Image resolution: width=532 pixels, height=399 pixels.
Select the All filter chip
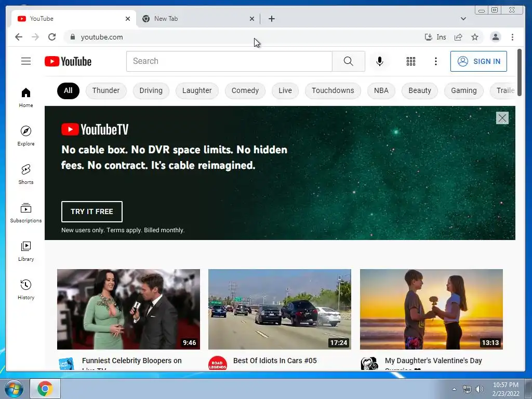point(68,90)
